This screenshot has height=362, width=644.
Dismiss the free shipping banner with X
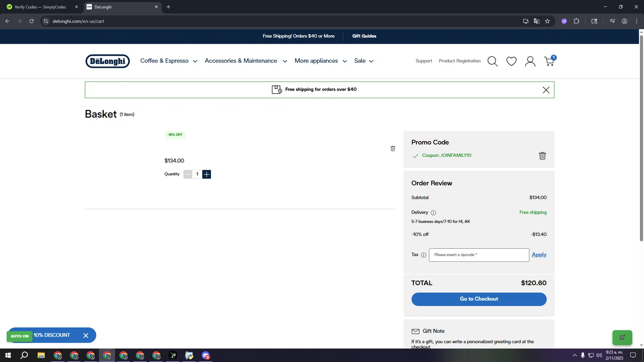pyautogui.click(x=546, y=90)
